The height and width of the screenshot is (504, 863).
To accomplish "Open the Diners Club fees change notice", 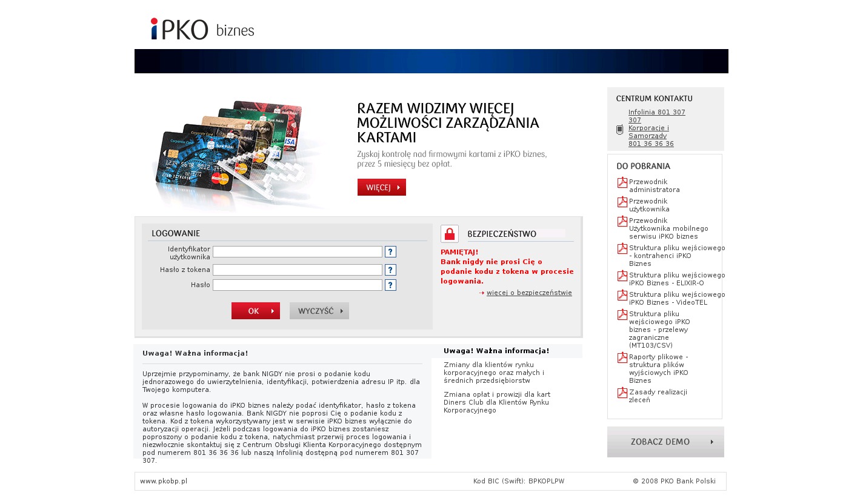I will coord(496,402).
